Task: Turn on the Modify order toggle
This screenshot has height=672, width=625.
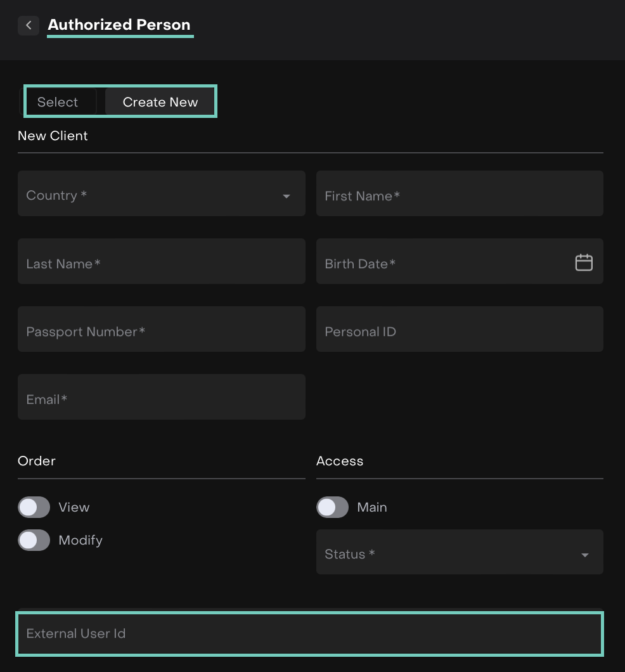Action: pos(34,540)
